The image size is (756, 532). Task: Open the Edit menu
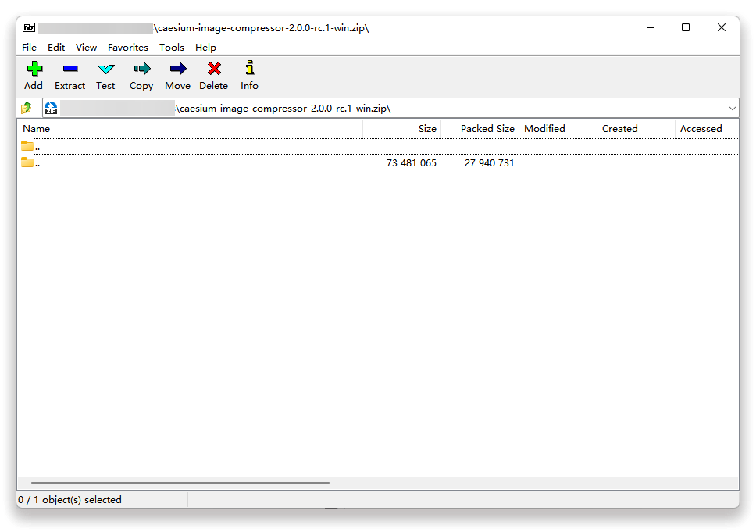(x=55, y=47)
